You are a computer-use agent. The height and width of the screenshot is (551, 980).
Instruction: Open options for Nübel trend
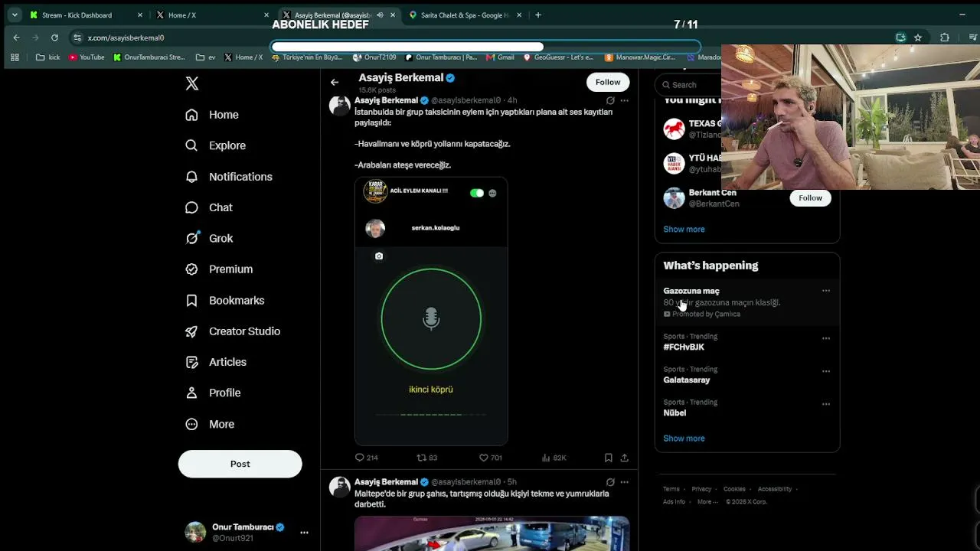point(826,404)
